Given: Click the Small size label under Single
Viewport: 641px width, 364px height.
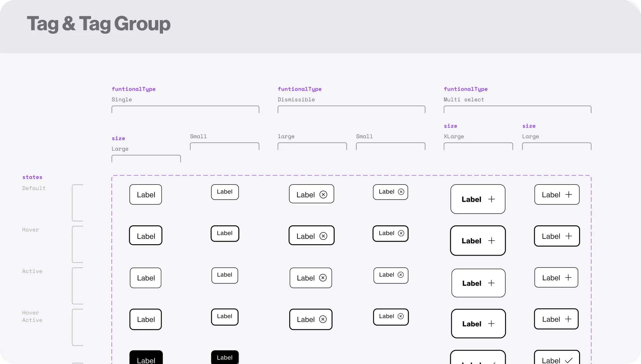Looking at the screenshot, I should pyautogui.click(x=198, y=136).
